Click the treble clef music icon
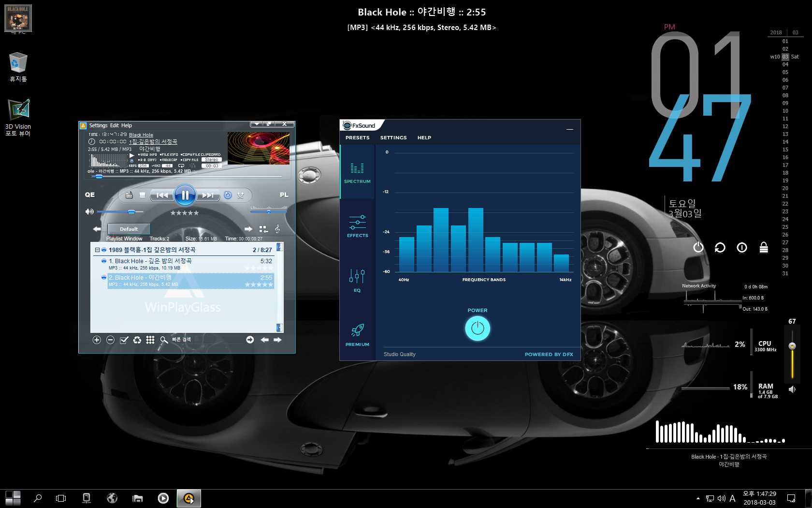 pos(277,229)
